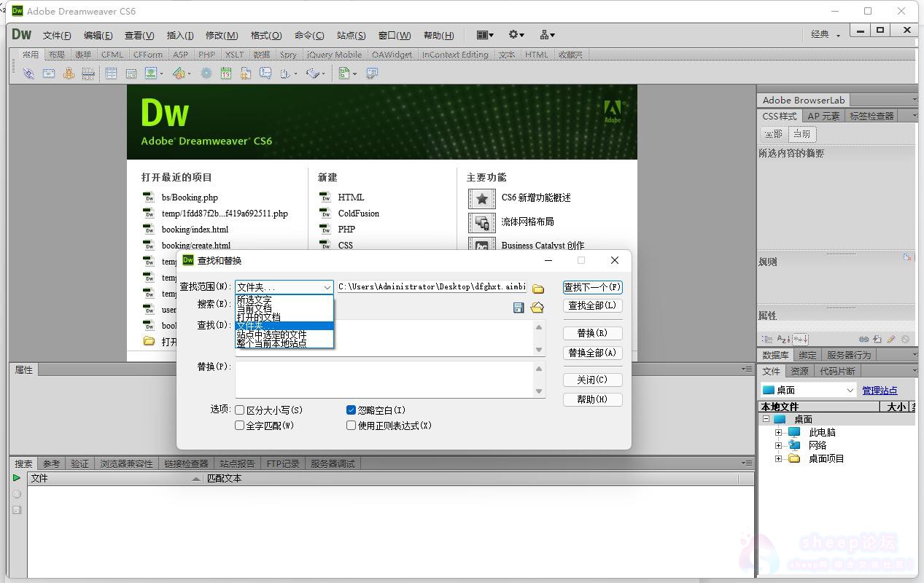Image resolution: width=924 pixels, height=583 pixels.
Task: Toggle the 当前 view in CSS panel
Action: pos(801,134)
